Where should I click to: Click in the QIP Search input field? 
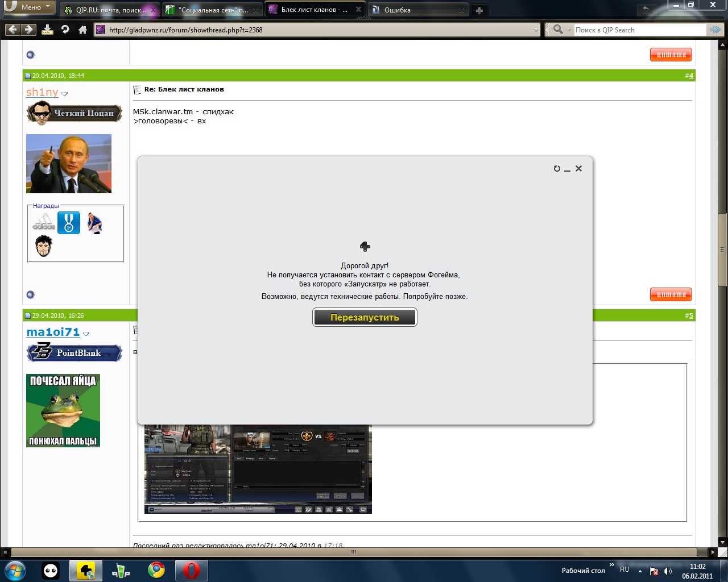click(637, 30)
